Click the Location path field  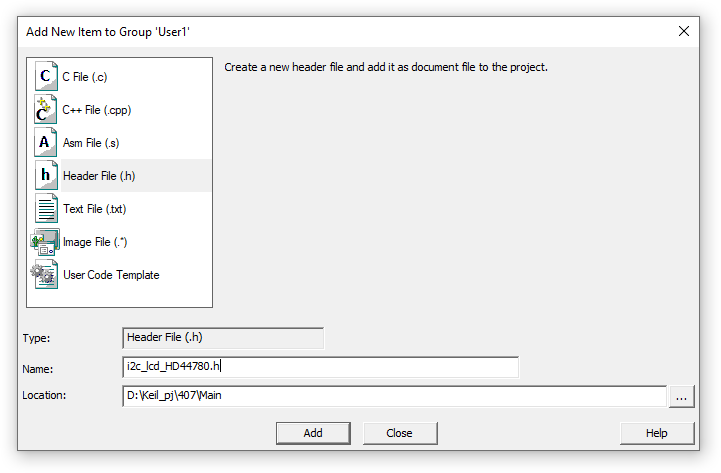click(395, 396)
